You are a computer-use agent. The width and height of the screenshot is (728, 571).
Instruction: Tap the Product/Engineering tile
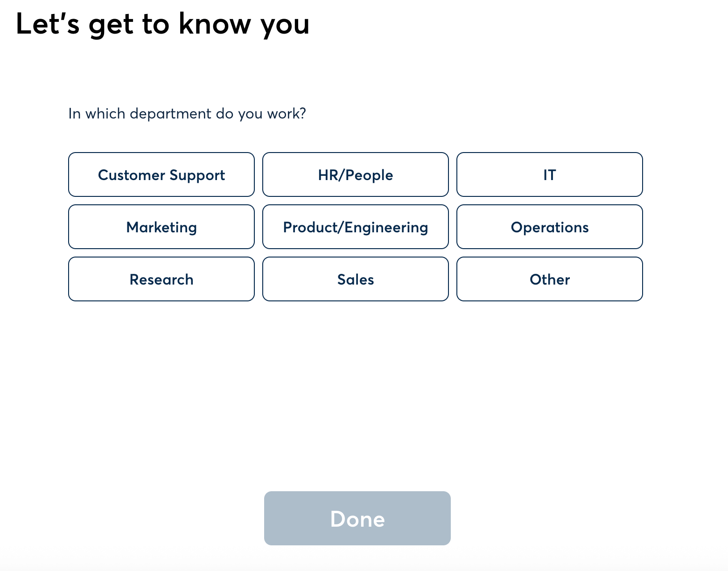coord(356,227)
